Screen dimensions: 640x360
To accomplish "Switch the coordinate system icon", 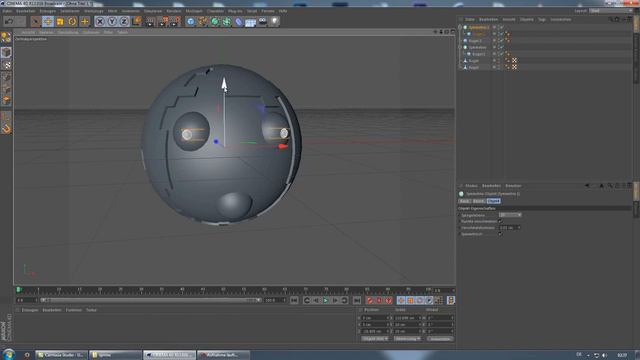I will coord(136,21).
